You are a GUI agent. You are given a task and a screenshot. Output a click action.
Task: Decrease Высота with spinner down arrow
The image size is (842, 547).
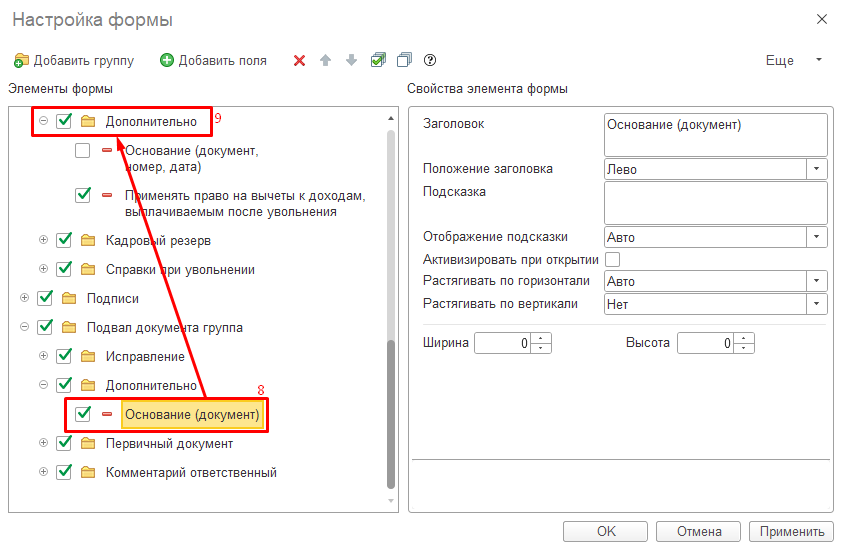744,348
